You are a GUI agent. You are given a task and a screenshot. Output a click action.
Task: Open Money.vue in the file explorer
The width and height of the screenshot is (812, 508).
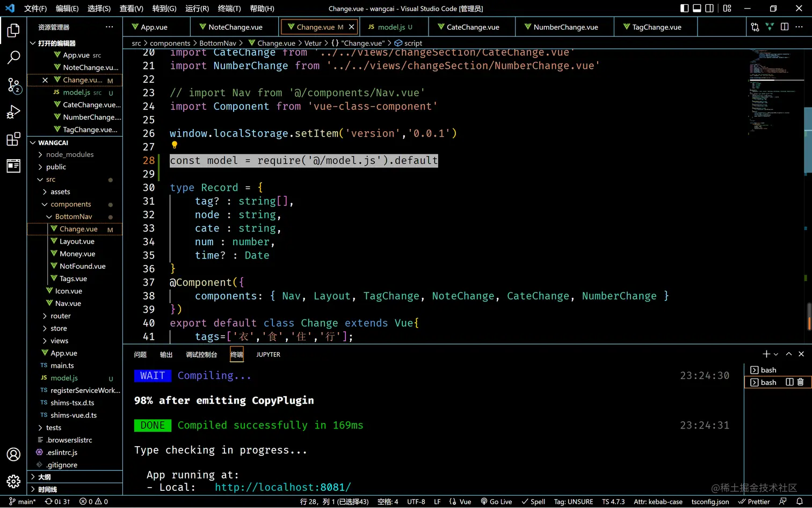click(77, 254)
